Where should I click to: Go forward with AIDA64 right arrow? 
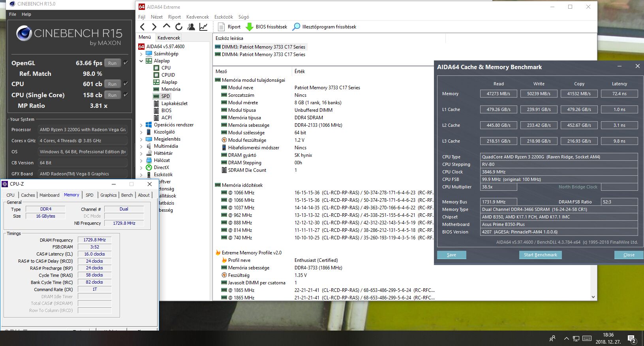(154, 27)
